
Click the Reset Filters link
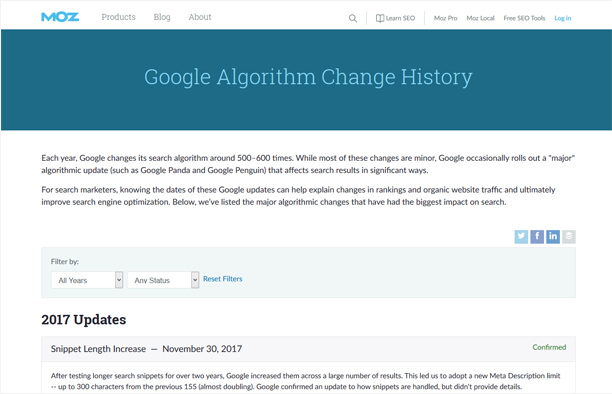pyautogui.click(x=222, y=279)
